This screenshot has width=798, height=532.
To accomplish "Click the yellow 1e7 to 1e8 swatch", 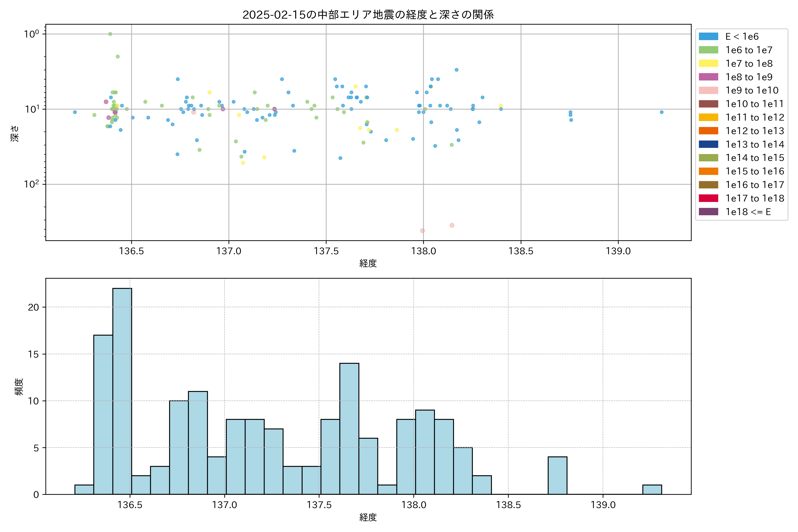I will coord(708,63).
